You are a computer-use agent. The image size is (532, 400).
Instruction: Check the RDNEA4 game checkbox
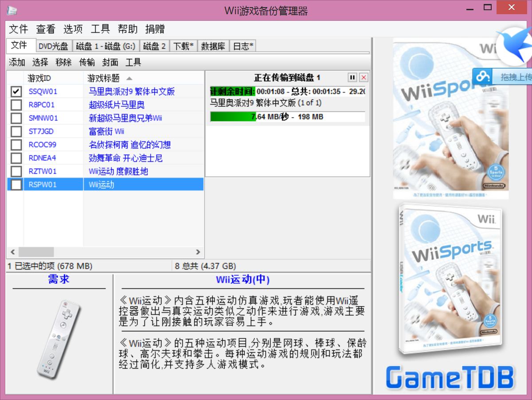[x=16, y=158]
